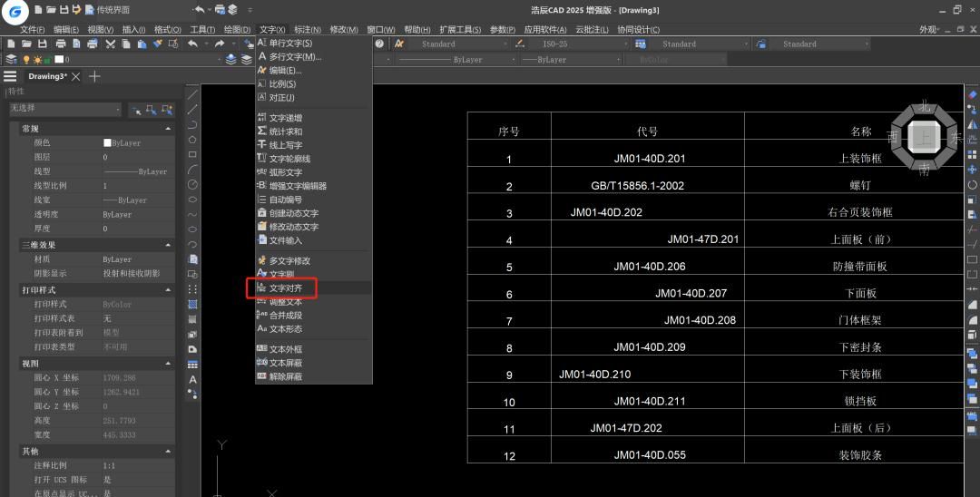Open the 扩展工具(S) menu
This screenshot has height=497, width=980.
pos(461,29)
